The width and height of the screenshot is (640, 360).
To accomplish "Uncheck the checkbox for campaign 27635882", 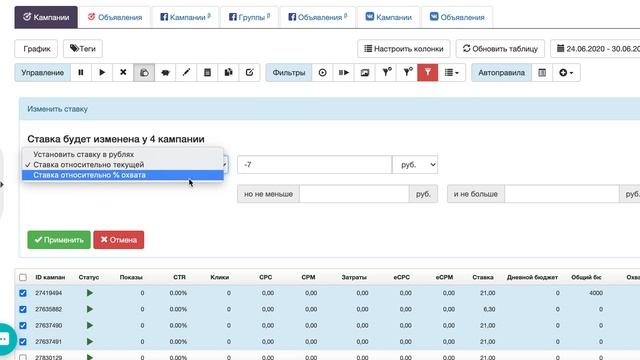I will (23, 309).
